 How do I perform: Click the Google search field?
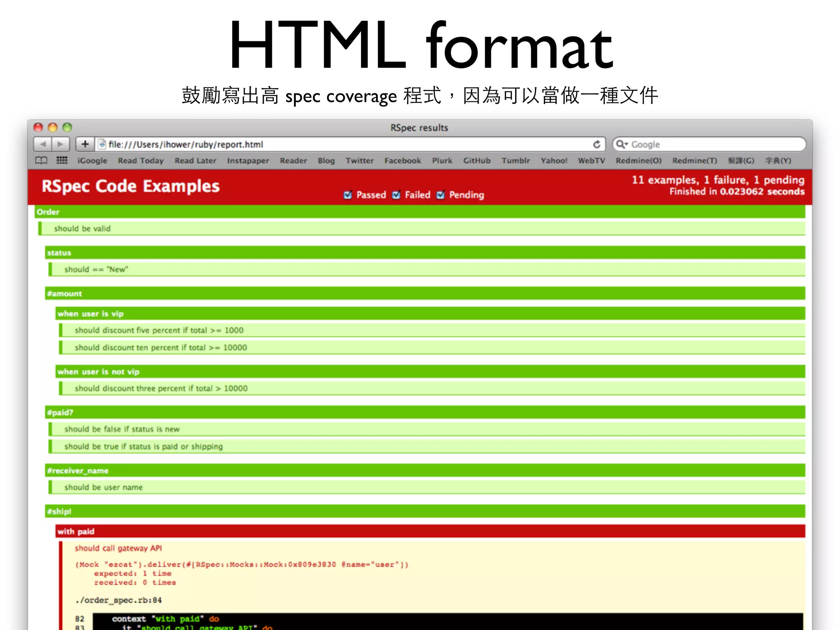click(709, 144)
